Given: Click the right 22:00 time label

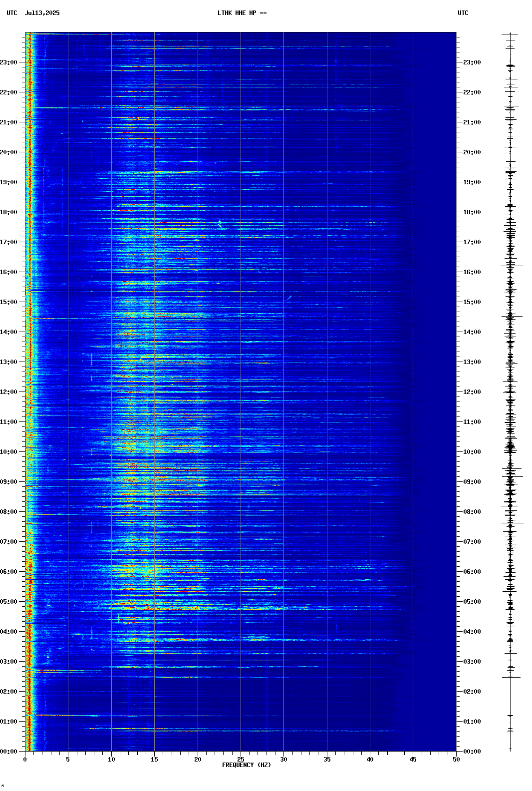Looking at the screenshot, I should [472, 92].
